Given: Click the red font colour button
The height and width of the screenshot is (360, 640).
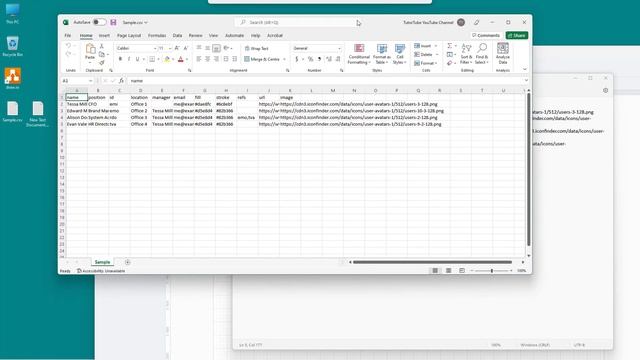Looking at the screenshot, I should click(181, 60).
